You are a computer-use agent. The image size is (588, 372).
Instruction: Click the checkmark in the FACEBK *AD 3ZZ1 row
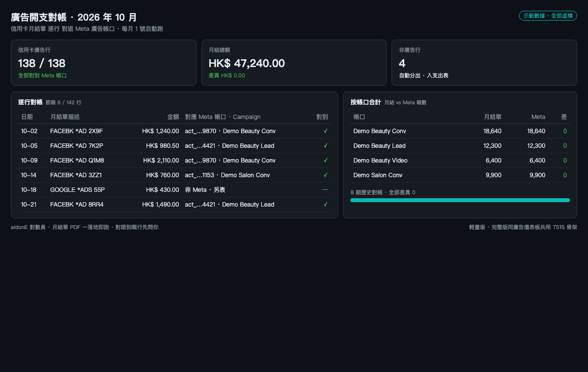pyautogui.click(x=325, y=175)
